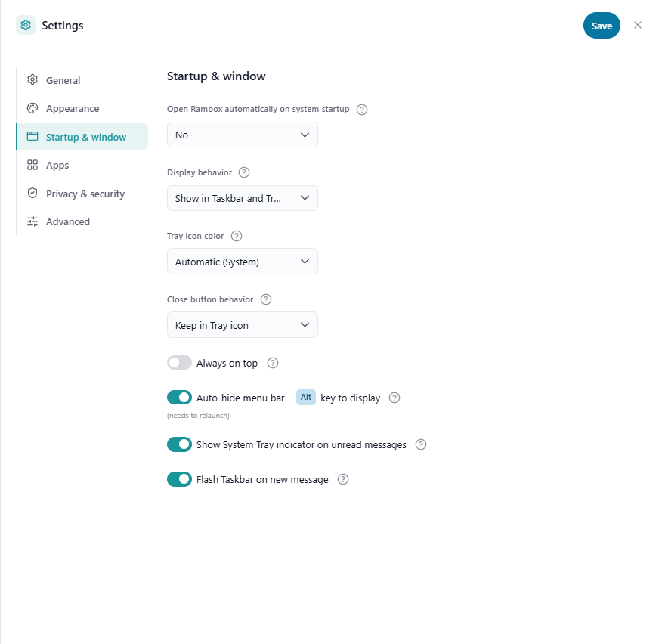Viewport: 665px width, 644px height.
Task: Click the Alt key badge
Action: [x=306, y=397]
